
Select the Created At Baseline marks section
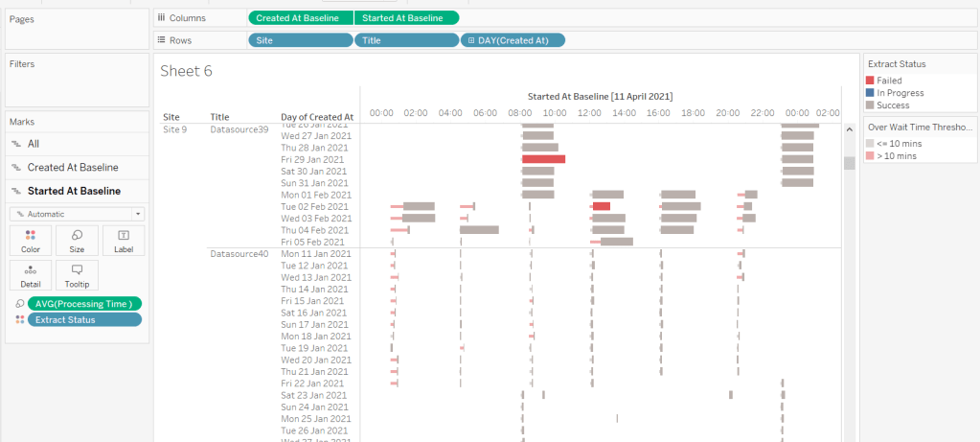[x=73, y=168]
